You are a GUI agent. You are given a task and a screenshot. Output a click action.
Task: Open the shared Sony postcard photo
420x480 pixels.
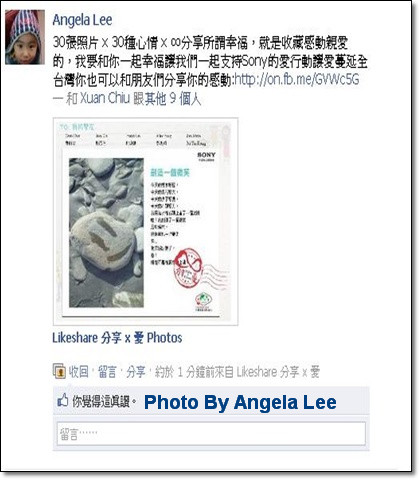145,221
